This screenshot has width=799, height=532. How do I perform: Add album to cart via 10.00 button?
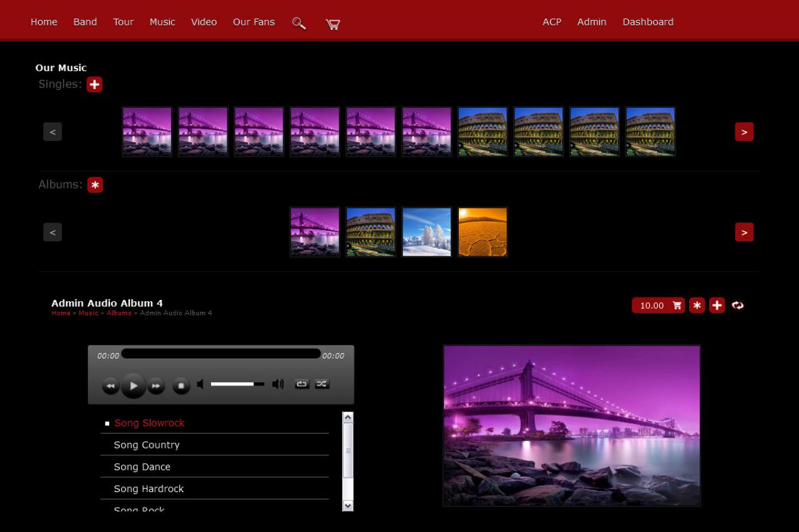(658, 305)
